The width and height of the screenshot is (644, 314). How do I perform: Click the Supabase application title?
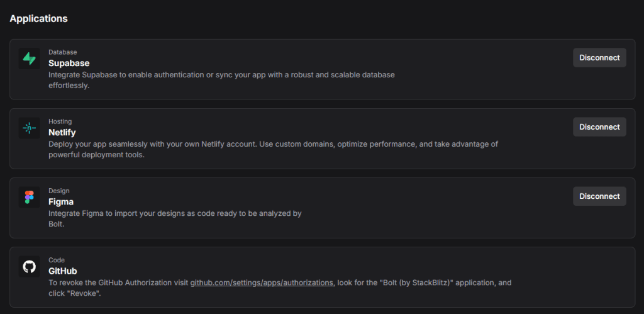[69, 63]
